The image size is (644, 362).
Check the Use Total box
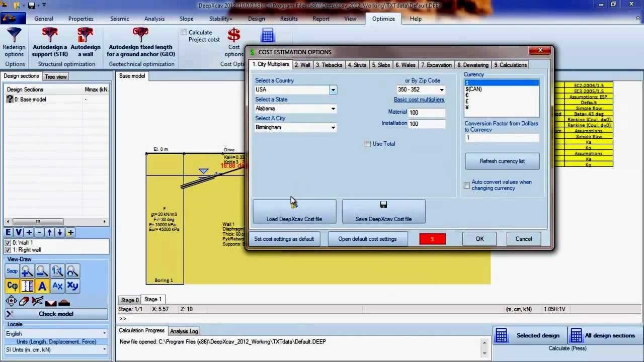pyautogui.click(x=368, y=144)
